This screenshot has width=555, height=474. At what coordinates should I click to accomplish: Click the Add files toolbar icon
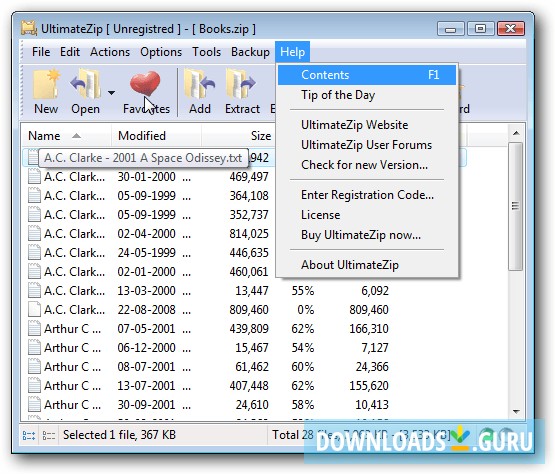pos(200,84)
